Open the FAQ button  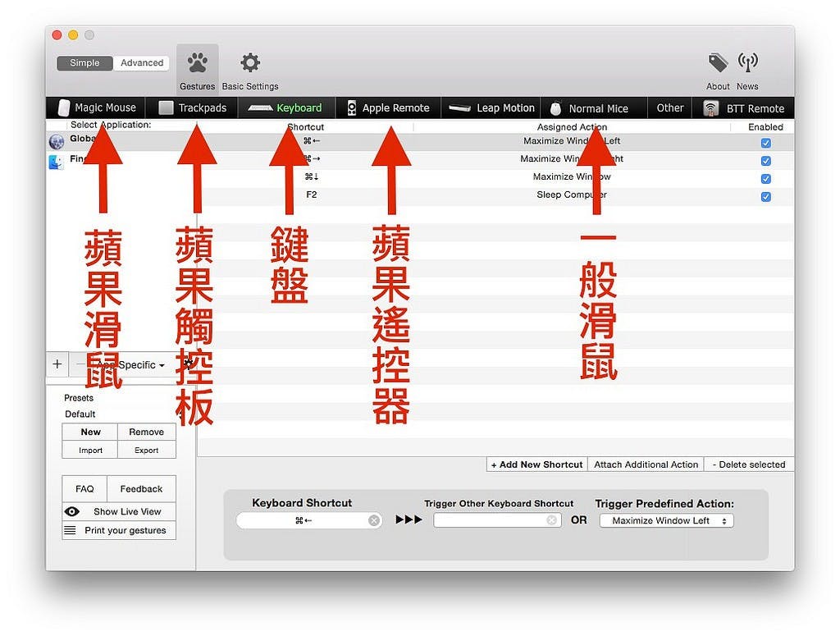[x=84, y=488]
